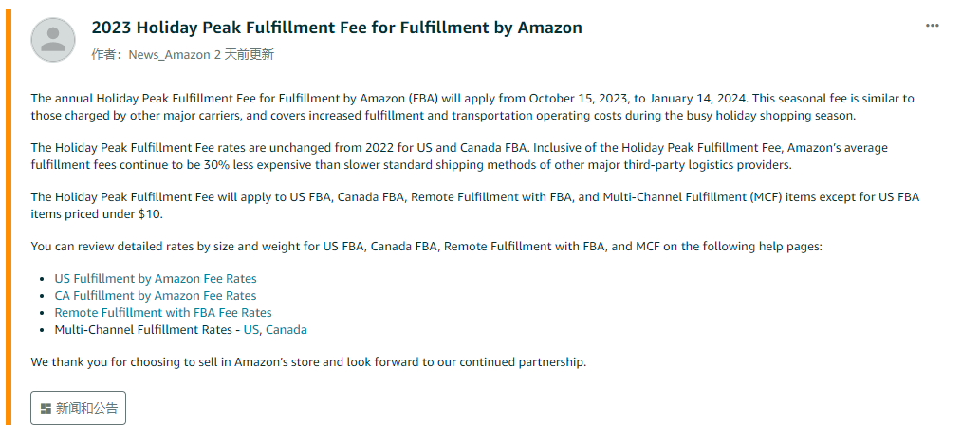Click the grid icon on 新闻和公告 button
Image resolution: width=980 pixels, height=425 pixels.
(x=46, y=409)
